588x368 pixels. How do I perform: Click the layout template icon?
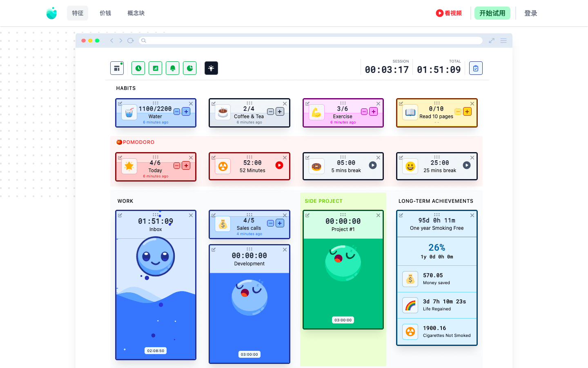point(117,68)
